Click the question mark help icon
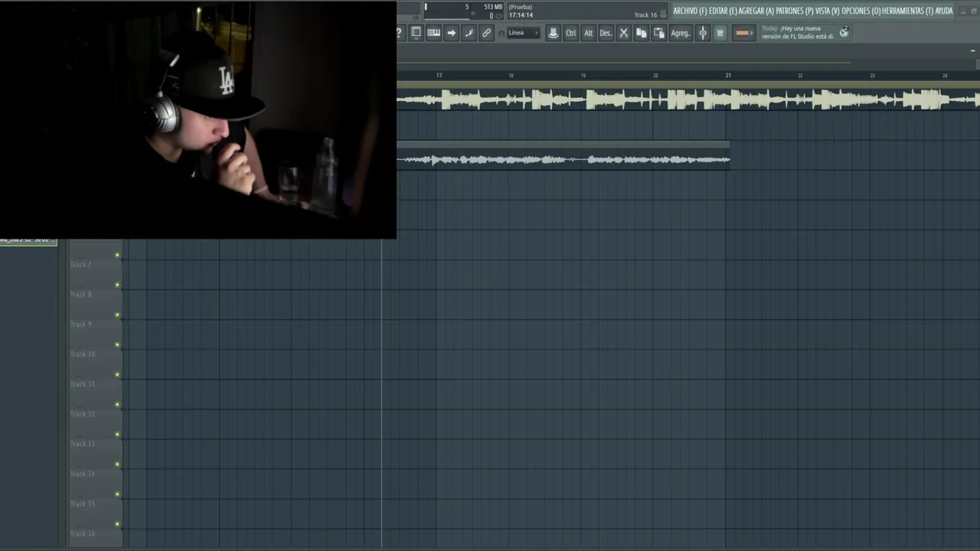 point(399,33)
